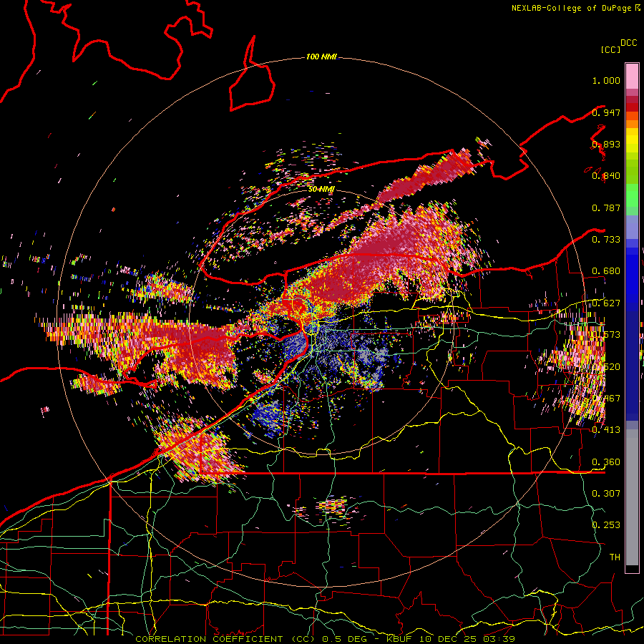
Task: Click the 10 DEC 25 date in caption
Action: coord(449,639)
